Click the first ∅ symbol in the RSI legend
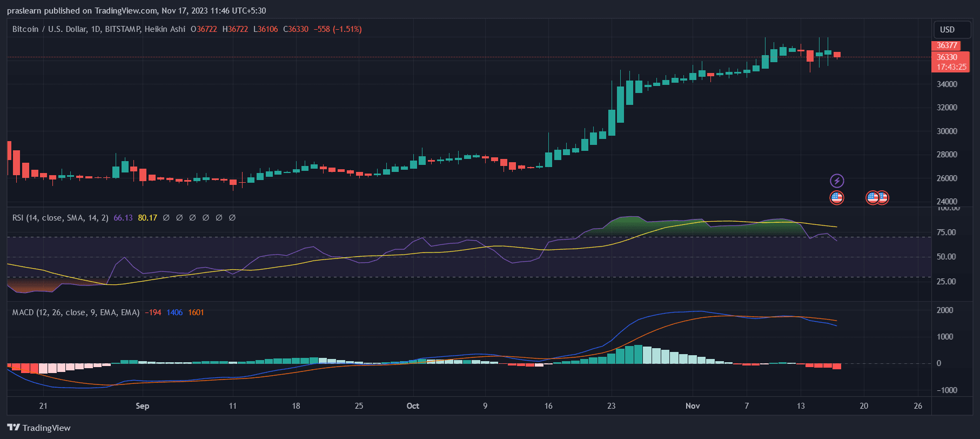This screenshot has height=439, width=980. click(166, 218)
